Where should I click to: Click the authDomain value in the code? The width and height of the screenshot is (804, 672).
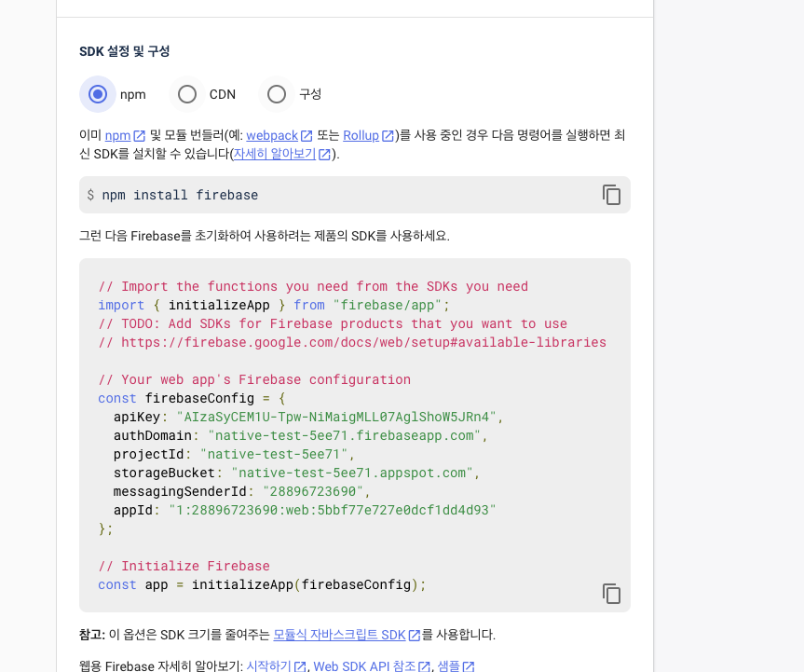tap(344, 435)
